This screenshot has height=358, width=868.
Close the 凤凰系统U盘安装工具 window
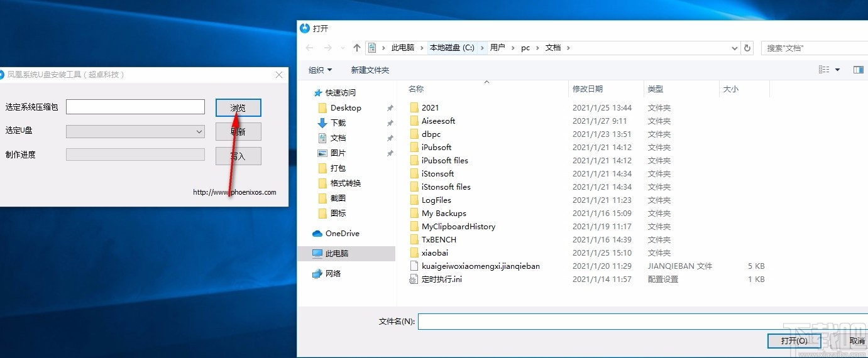(279, 75)
